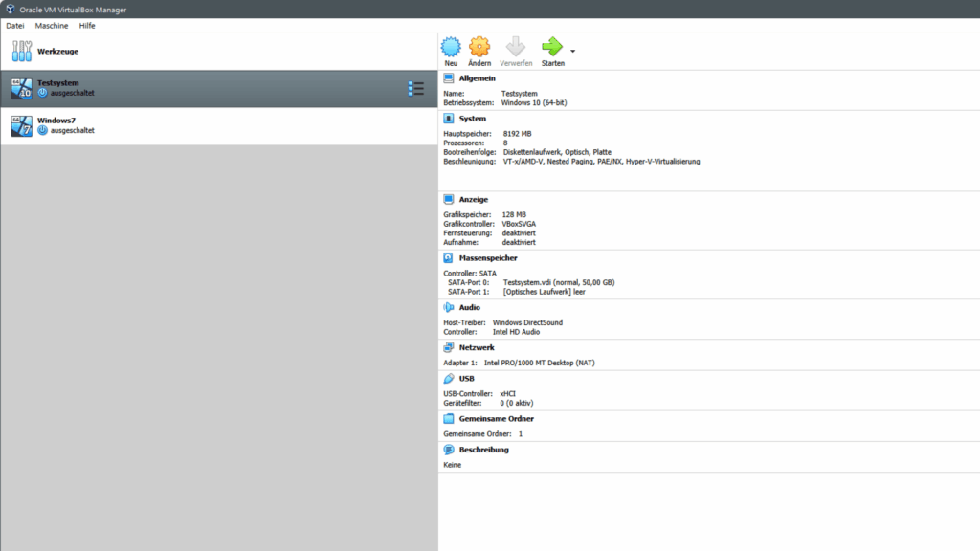Click the 'Keine' description text

(x=452, y=465)
